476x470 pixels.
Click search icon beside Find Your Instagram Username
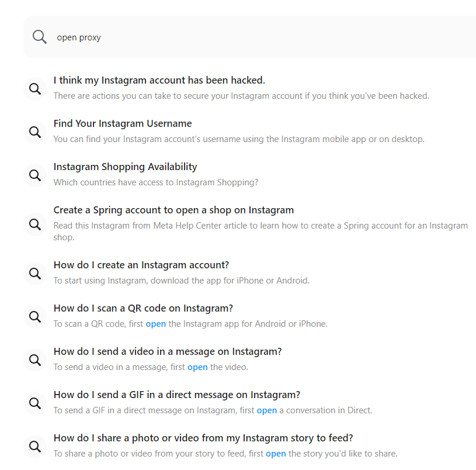[x=35, y=132]
